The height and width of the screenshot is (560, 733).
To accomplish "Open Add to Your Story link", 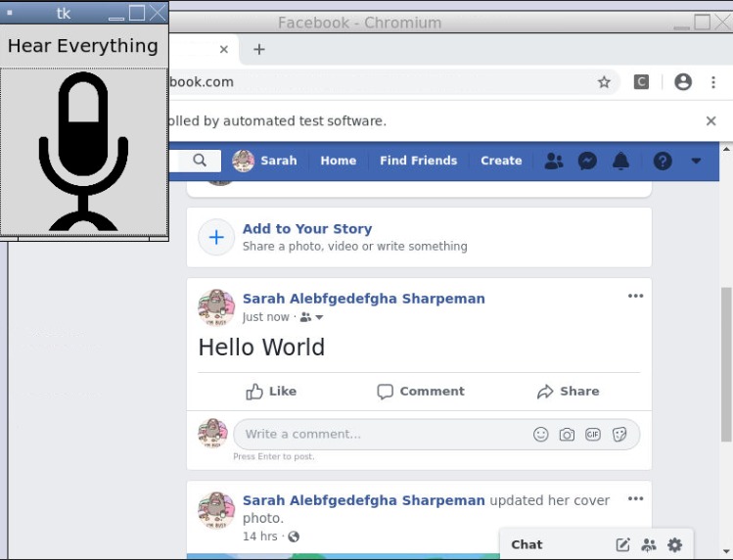I will tap(307, 229).
